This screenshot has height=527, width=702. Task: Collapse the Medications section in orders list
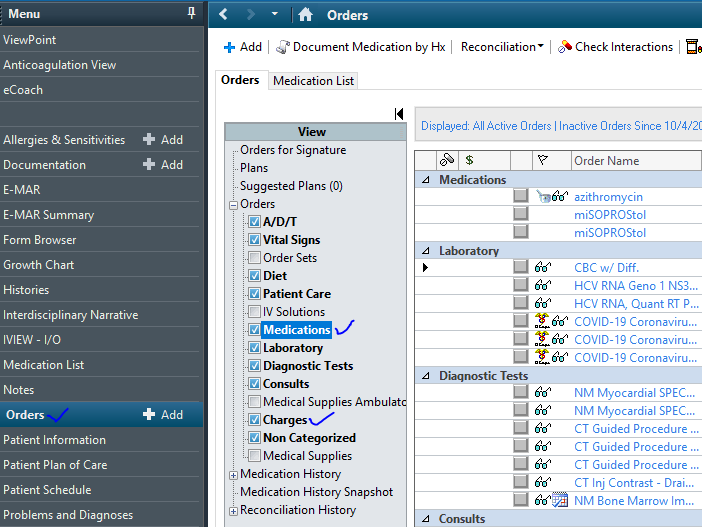[426, 180]
